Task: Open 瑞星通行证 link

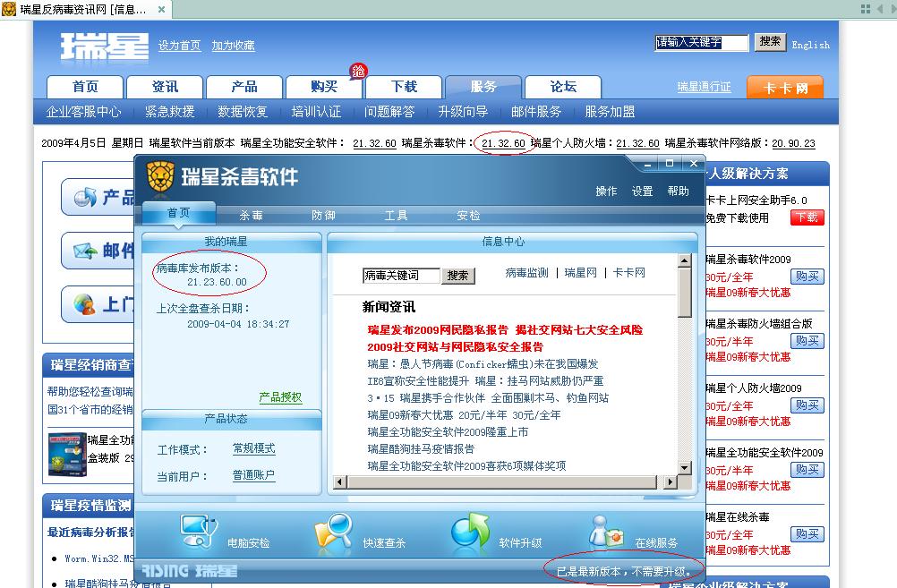Action: click(705, 87)
